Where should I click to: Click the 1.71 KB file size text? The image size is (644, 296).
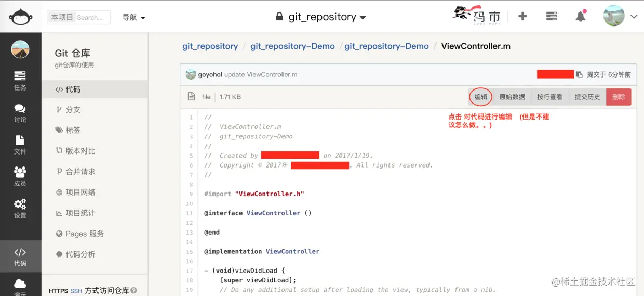(x=230, y=97)
